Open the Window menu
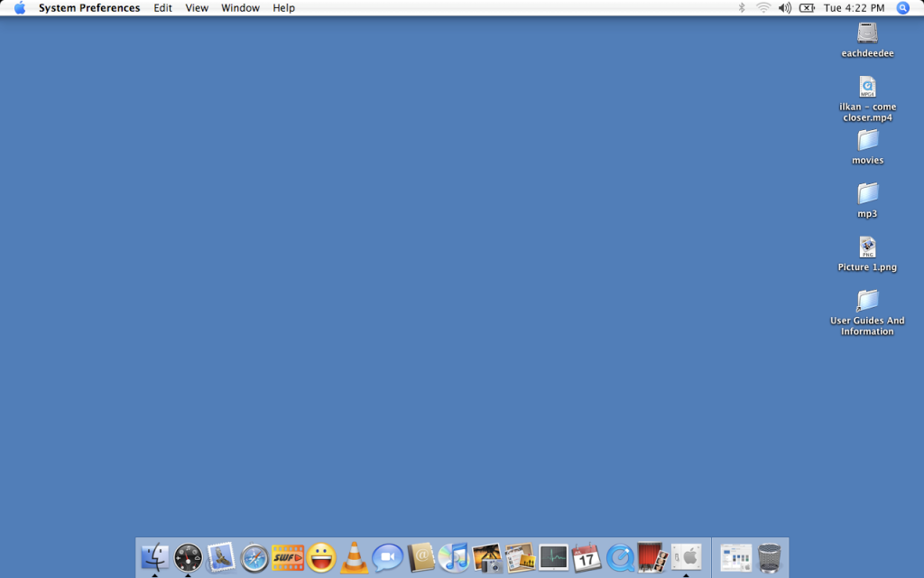 [x=240, y=8]
